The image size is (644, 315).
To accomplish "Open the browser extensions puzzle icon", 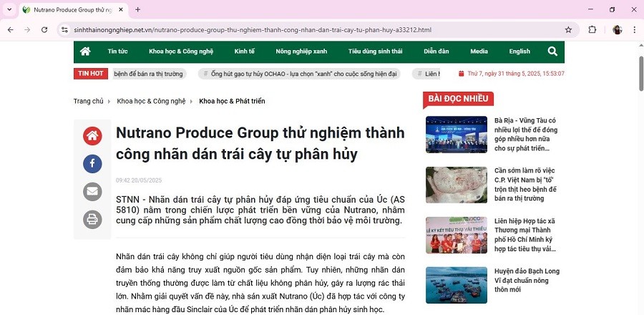I will click(592, 29).
